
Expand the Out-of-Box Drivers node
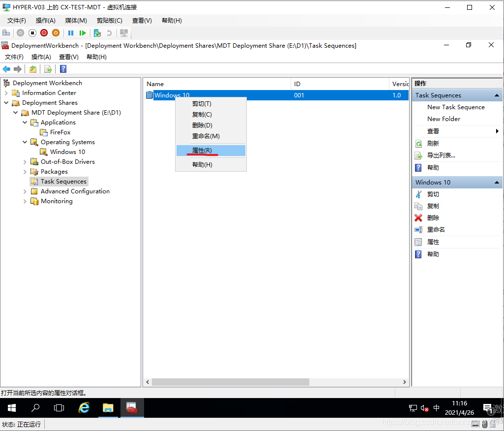25,162
